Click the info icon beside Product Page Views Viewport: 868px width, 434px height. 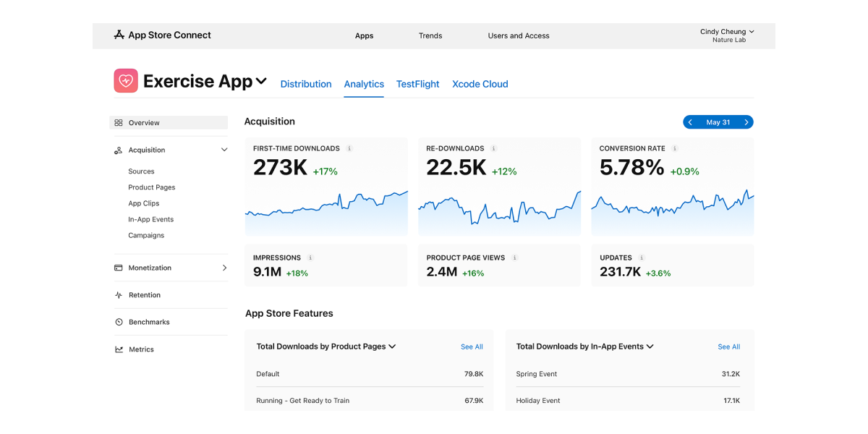(514, 258)
